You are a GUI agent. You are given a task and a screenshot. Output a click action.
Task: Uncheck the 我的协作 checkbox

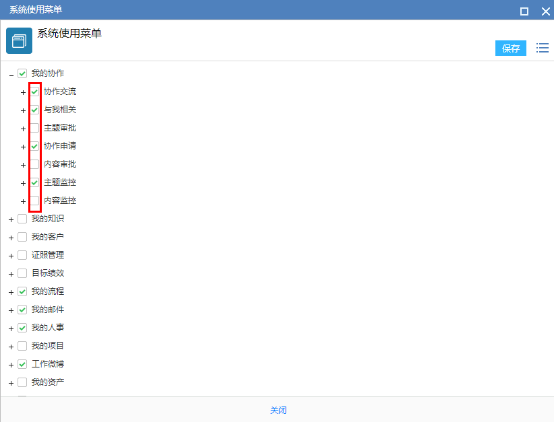pyautogui.click(x=22, y=74)
